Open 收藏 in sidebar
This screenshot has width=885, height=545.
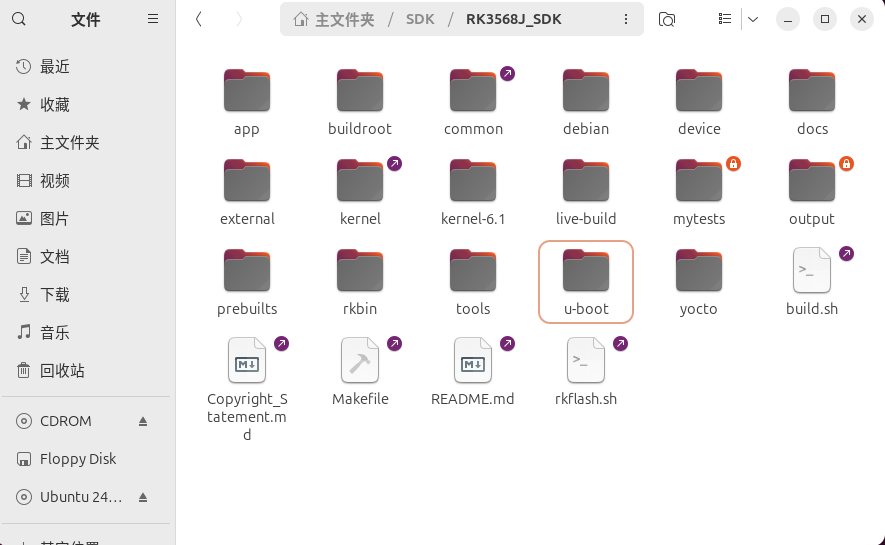pyautogui.click(x=86, y=104)
